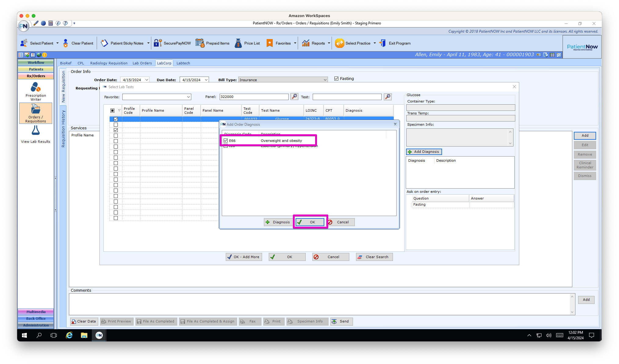Toggle the Fasting checkbox
This screenshot has width=619, height=364.
point(336,78)
